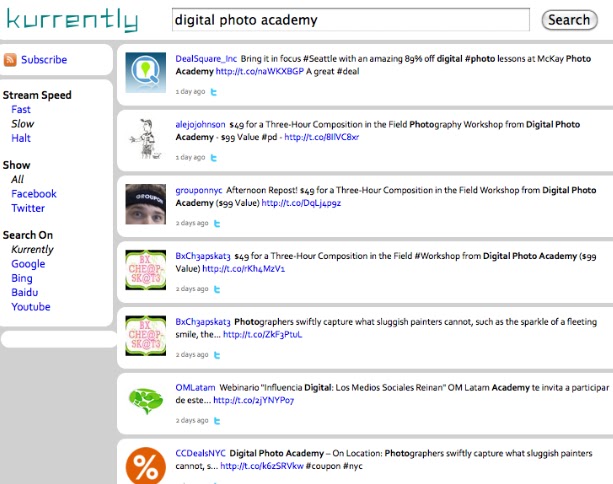Image resolution: width=613 pixels, height=484 pixels.
Task: Set stream speed to Slow
Action: 23,124
